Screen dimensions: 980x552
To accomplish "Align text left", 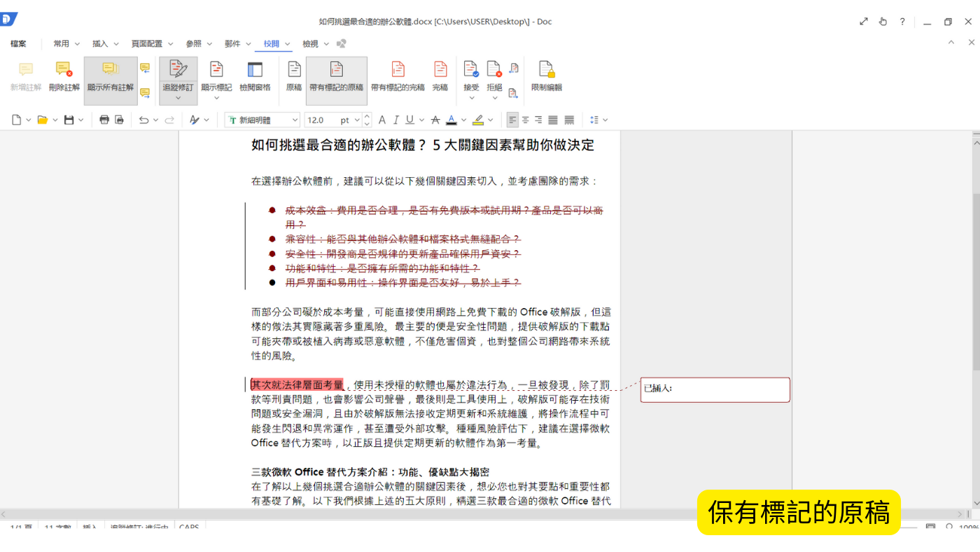I will [513, 120].
